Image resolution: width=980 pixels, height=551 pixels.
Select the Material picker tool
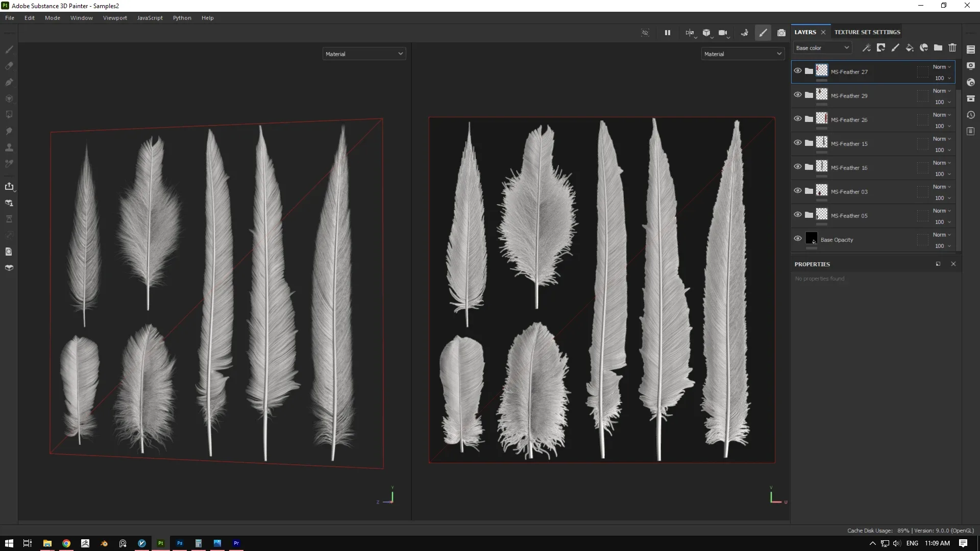(x=9, y=164)
